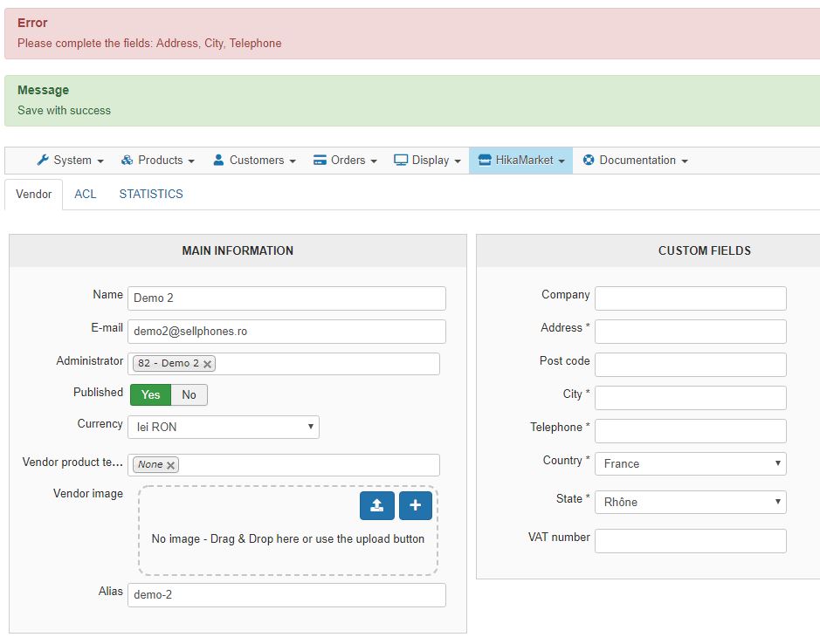Set Published to Yes
This screenshot has height=644, width=820.
(x=150, y=394)
